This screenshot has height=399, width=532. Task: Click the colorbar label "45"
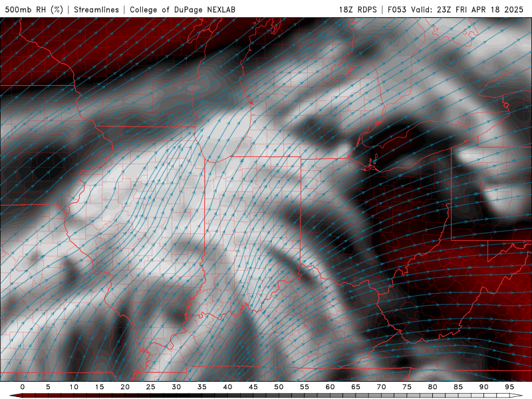pos(253,387)
